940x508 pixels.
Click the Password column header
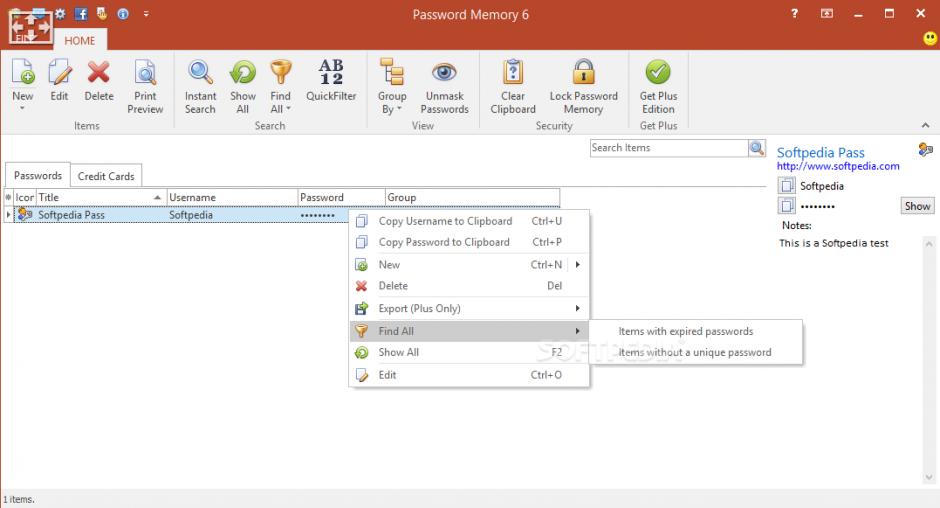[x=341, y=197]
